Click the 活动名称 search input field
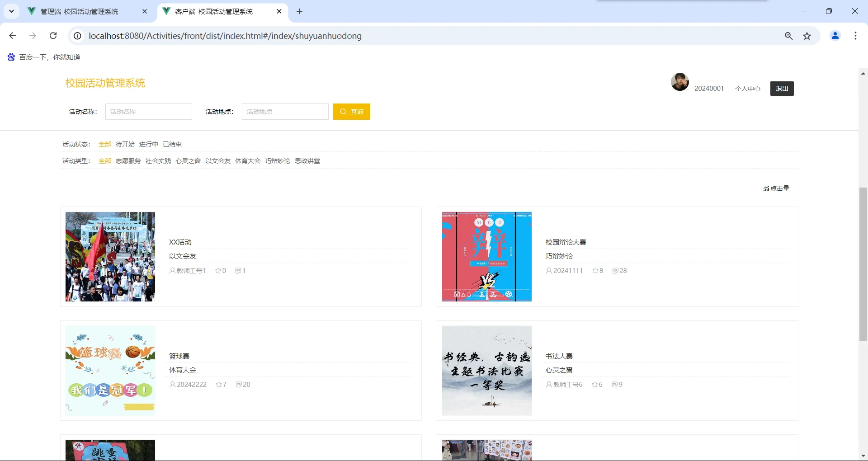This screenshot has width=868, height=461. tap(148, 112)
